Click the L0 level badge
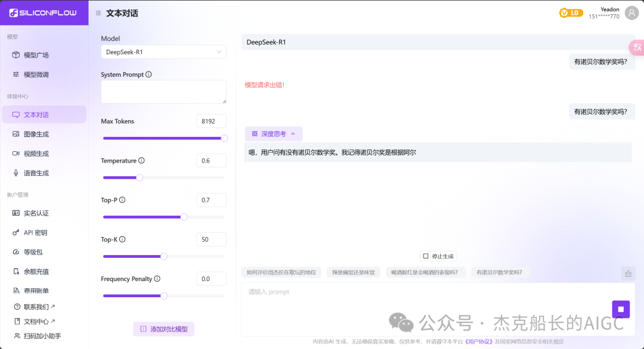 pos(571,13)
